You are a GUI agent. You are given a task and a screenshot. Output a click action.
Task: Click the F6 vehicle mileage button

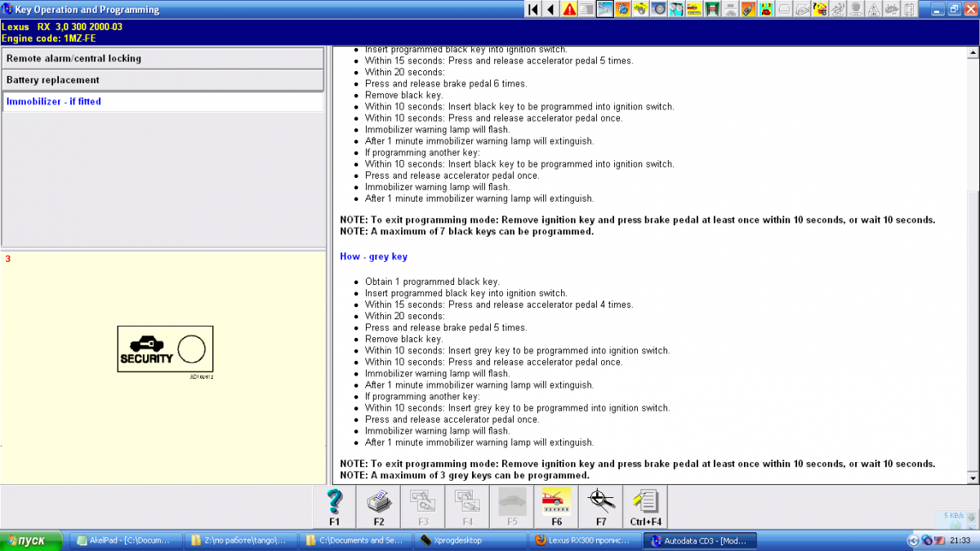(x=556, y=507)
